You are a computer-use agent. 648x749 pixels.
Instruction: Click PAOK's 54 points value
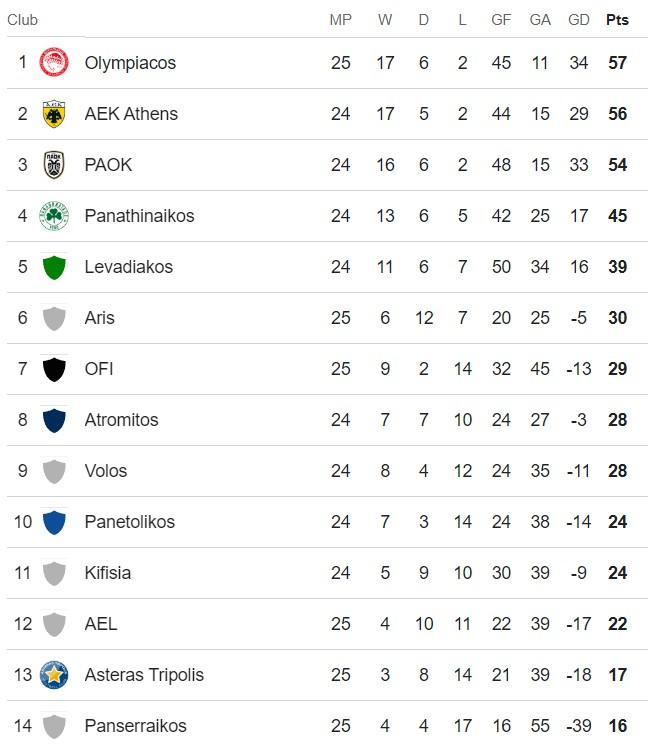617,165
